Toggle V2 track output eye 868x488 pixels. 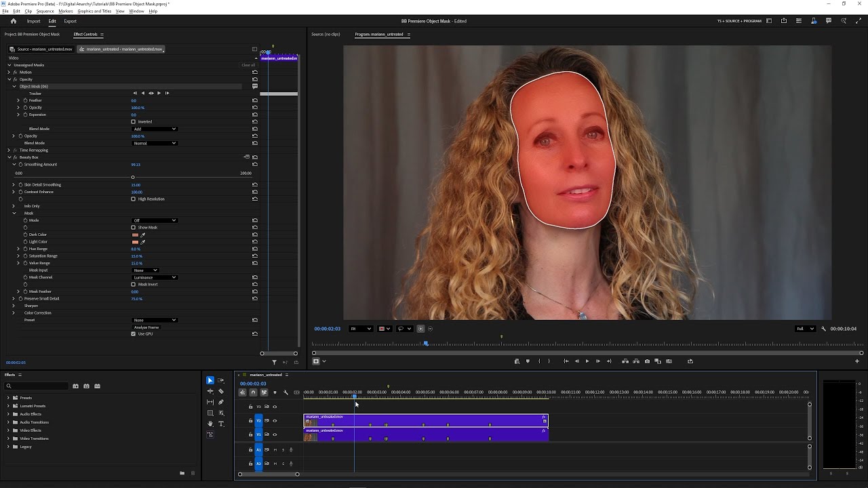point(275,421)
